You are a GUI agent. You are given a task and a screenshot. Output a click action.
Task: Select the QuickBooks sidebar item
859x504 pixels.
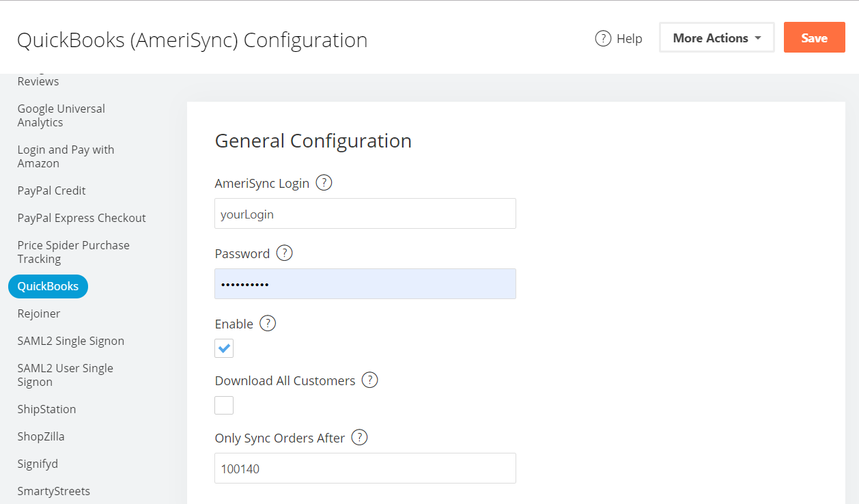pos(48,286)
